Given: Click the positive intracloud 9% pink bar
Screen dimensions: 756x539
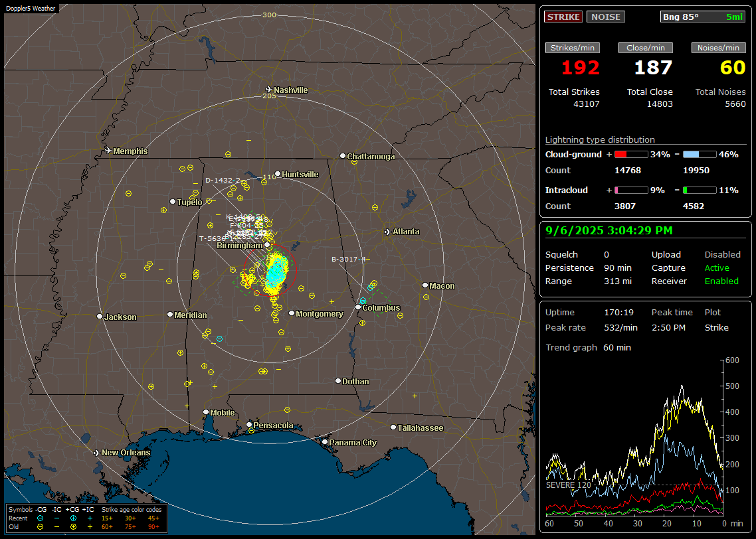Looking at the screenshot, I should (632, 191).
